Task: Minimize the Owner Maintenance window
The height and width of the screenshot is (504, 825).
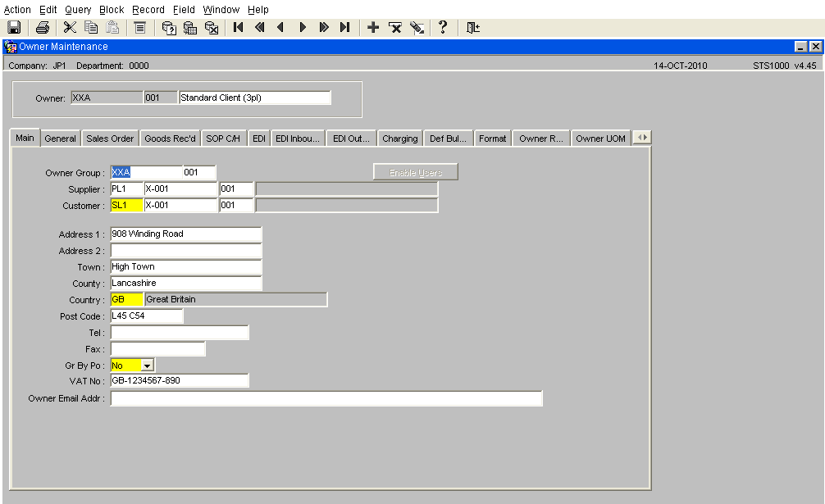Action: [x=800, y=47]
